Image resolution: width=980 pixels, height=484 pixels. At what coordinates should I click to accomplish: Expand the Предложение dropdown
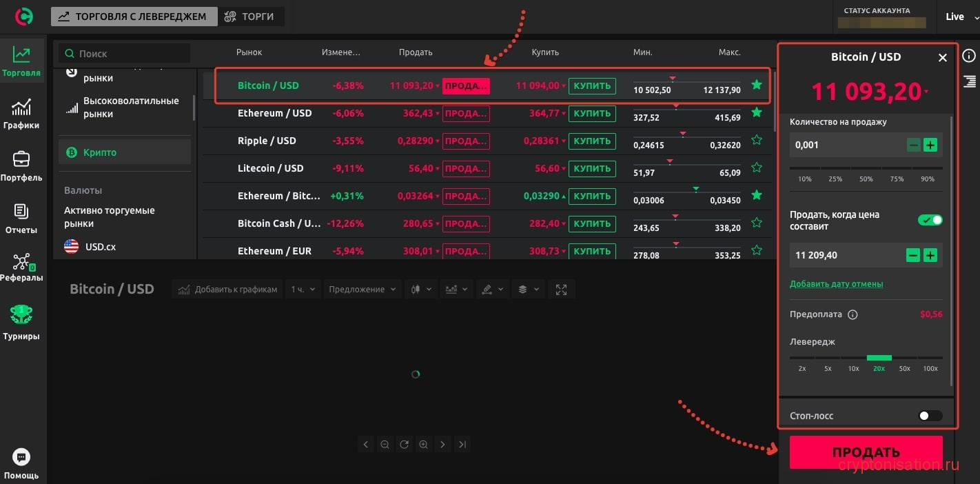pyautogui.click(x=363, y=290)
